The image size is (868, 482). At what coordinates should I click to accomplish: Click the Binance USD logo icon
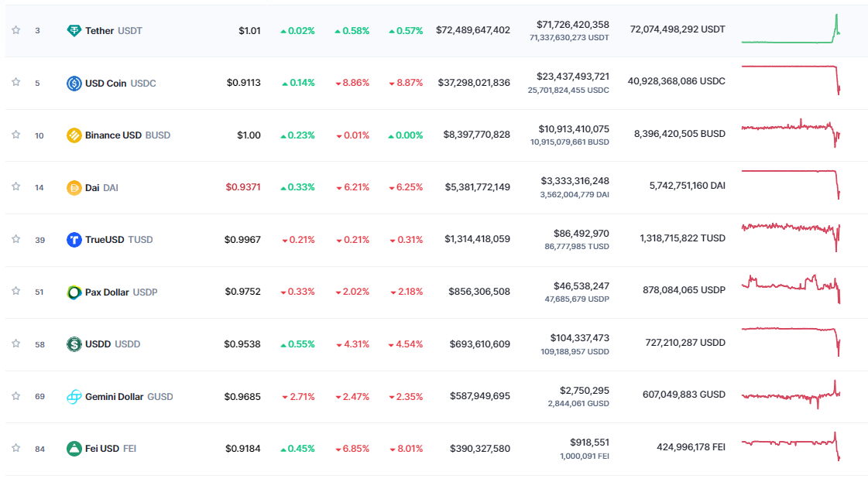[74, 135]
